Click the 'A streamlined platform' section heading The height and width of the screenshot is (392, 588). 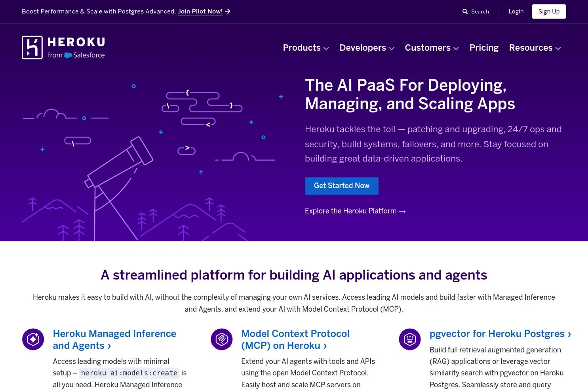pos(294,275)
